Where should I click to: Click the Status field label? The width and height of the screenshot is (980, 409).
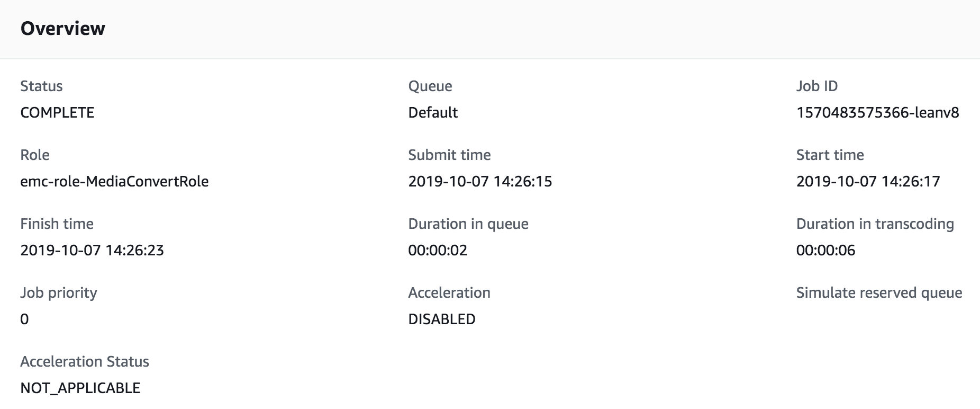tap(41, 86)
